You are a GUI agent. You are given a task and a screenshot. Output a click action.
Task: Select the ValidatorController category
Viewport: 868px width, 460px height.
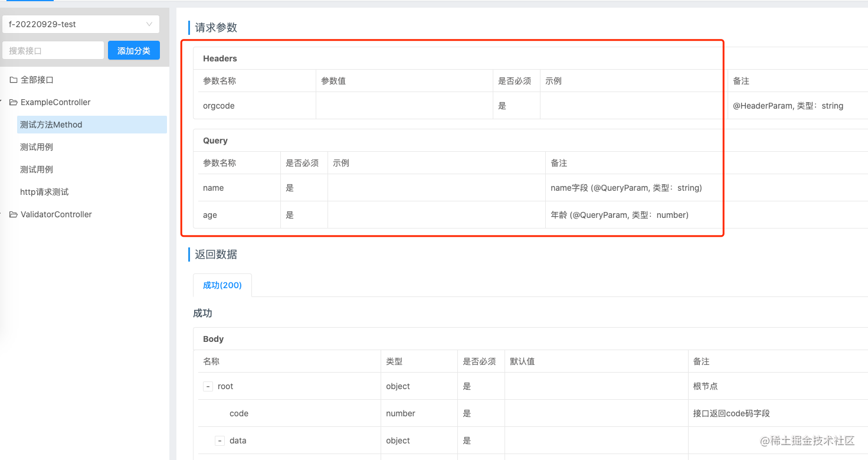click(56, 214)
